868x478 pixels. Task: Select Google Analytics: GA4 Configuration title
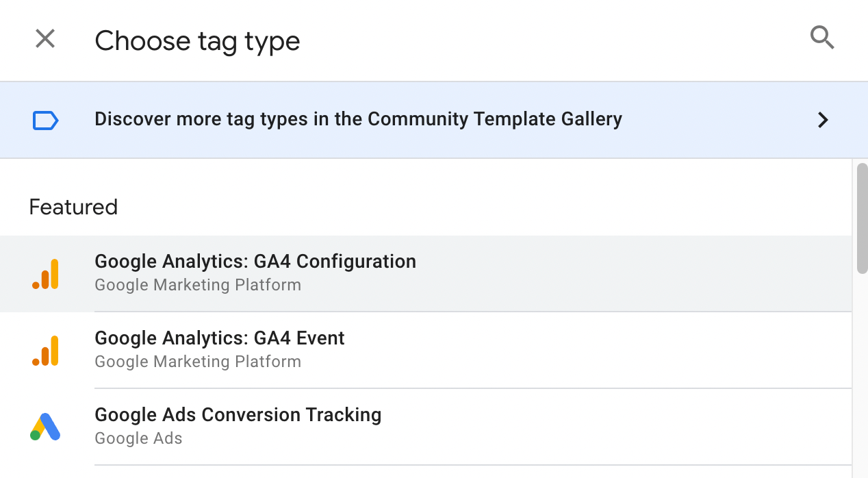(x=255, y=262)
